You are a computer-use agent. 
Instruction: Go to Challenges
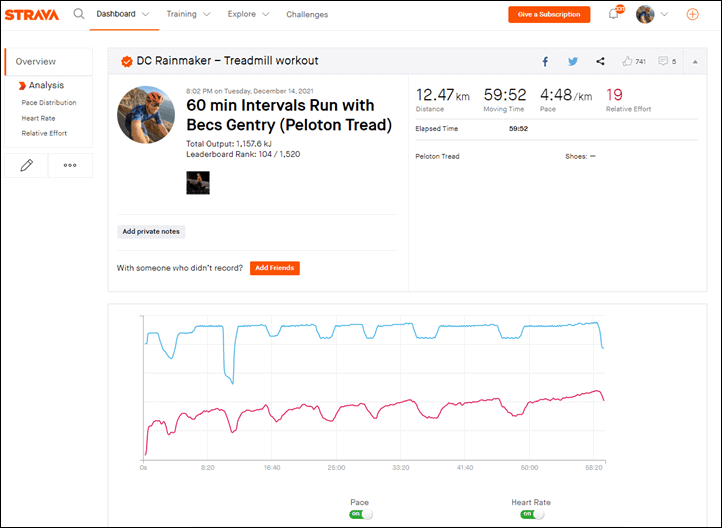point(307,14)
